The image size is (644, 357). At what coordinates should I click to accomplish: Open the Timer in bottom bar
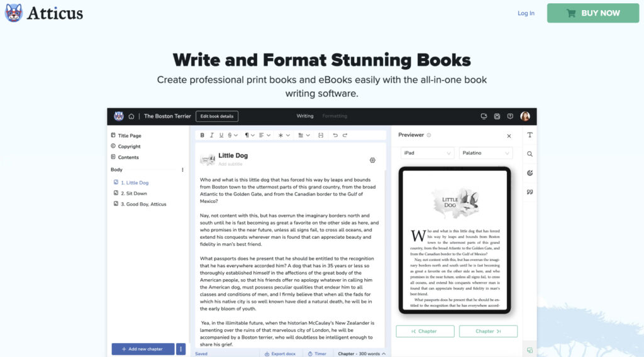tap(317, 354)
